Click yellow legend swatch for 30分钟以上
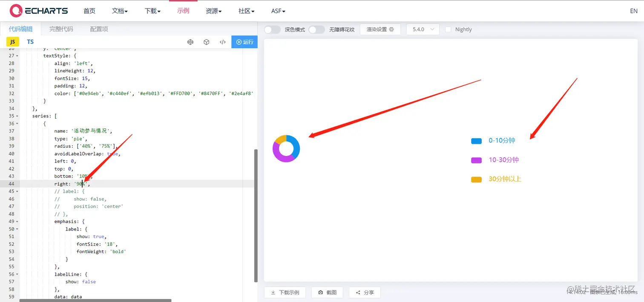Viewport: 644px width, 302px height. click(x=476, y=179)
